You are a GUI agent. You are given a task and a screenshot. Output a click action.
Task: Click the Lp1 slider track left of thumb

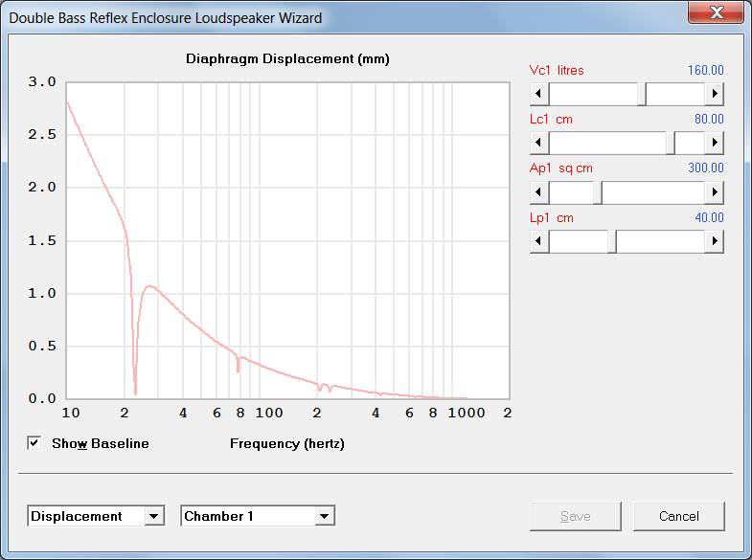(579, 241)
